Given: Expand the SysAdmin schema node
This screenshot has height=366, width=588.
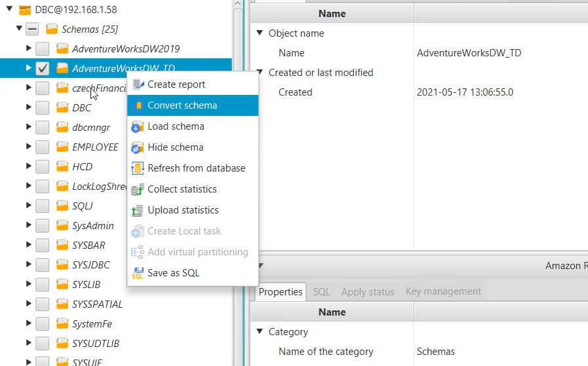Looking at the screenshot, I should coord(28,225).
